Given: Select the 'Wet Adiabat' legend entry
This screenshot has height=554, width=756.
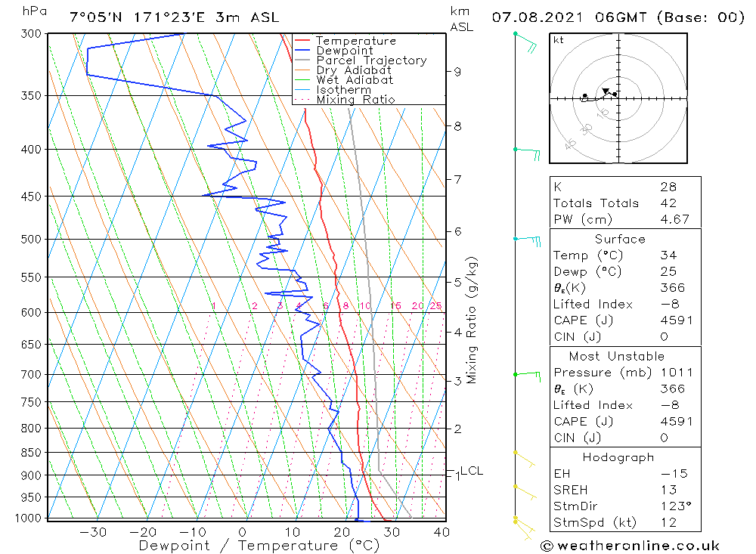Looking at the screenshot, I should point(355,80).
